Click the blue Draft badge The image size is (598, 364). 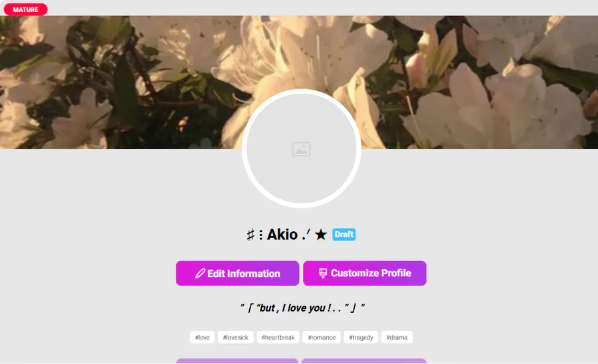click(344, 234)
